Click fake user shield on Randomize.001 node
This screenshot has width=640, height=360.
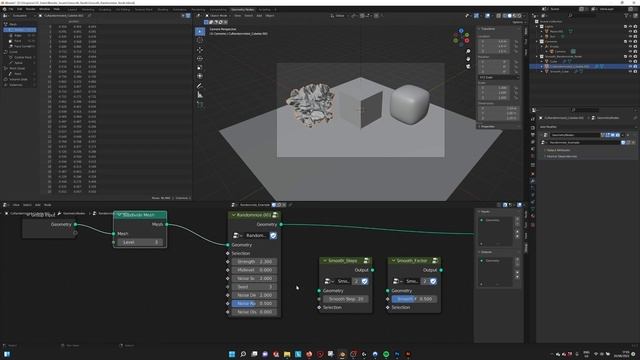point(273,236)
